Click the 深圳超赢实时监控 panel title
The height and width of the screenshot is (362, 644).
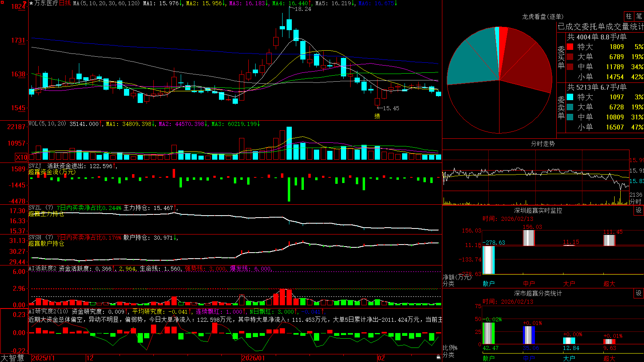538,210
